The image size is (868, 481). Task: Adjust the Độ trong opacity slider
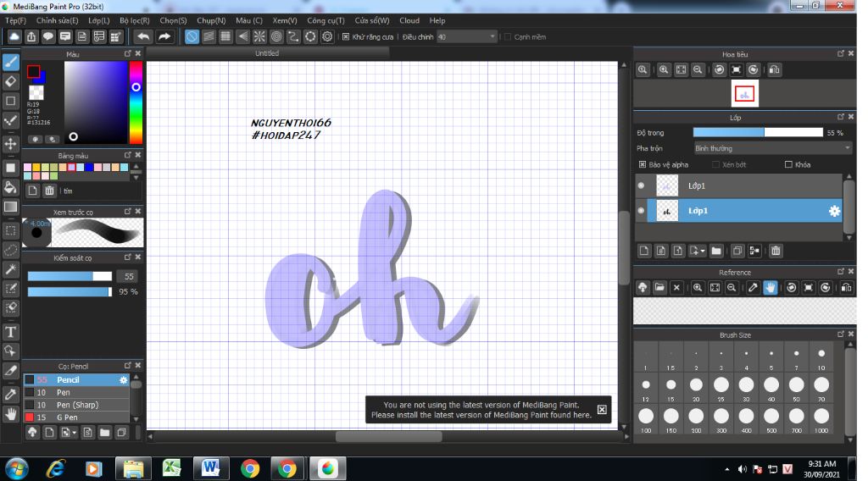coord(758,133)
